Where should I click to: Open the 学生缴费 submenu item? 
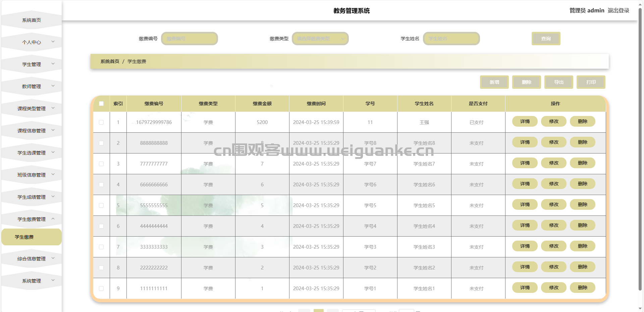[x=32, y=237]
